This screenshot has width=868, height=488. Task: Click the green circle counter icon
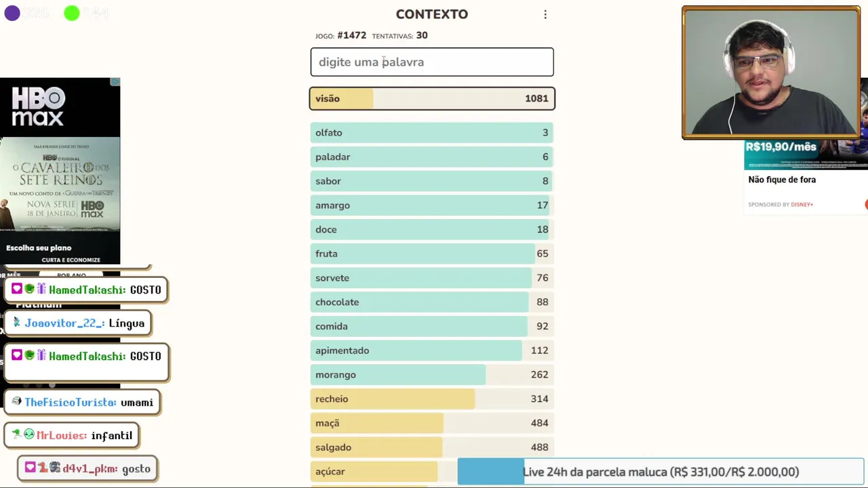[x=72, y=13]
